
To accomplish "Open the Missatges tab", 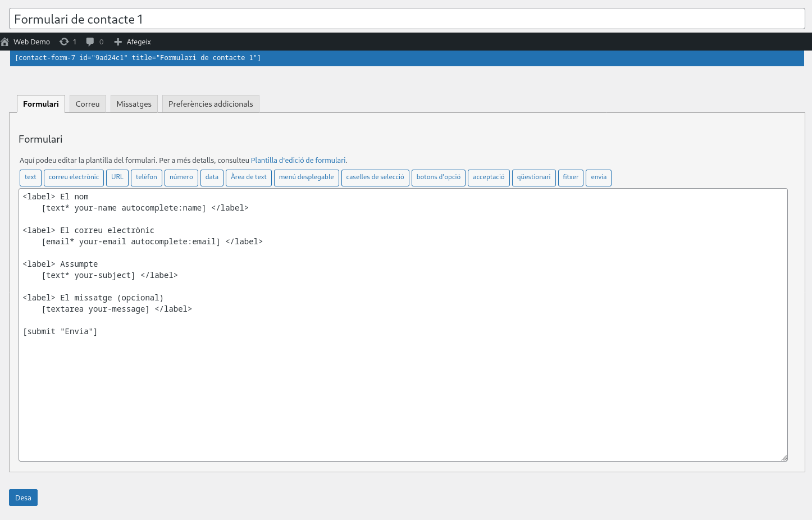I will pos(134,104).
